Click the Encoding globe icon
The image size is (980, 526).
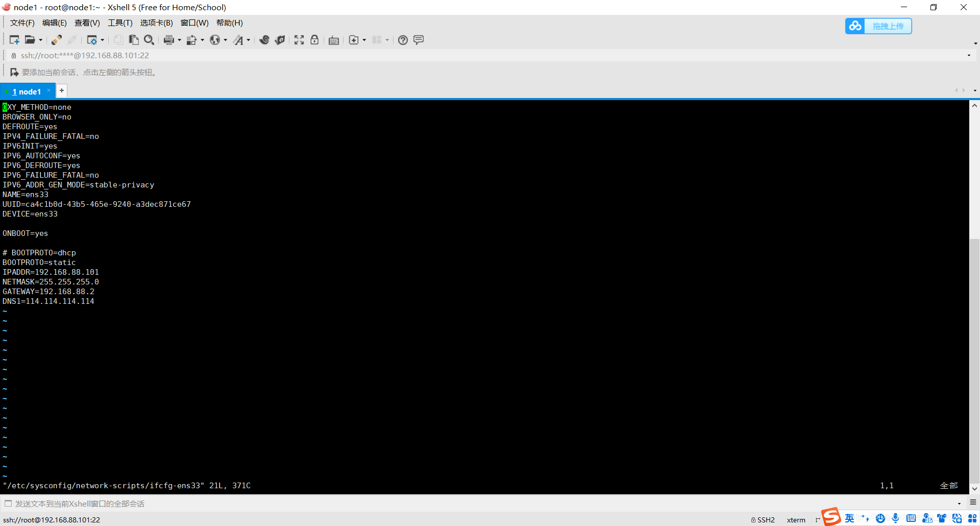tap(215, 40)
